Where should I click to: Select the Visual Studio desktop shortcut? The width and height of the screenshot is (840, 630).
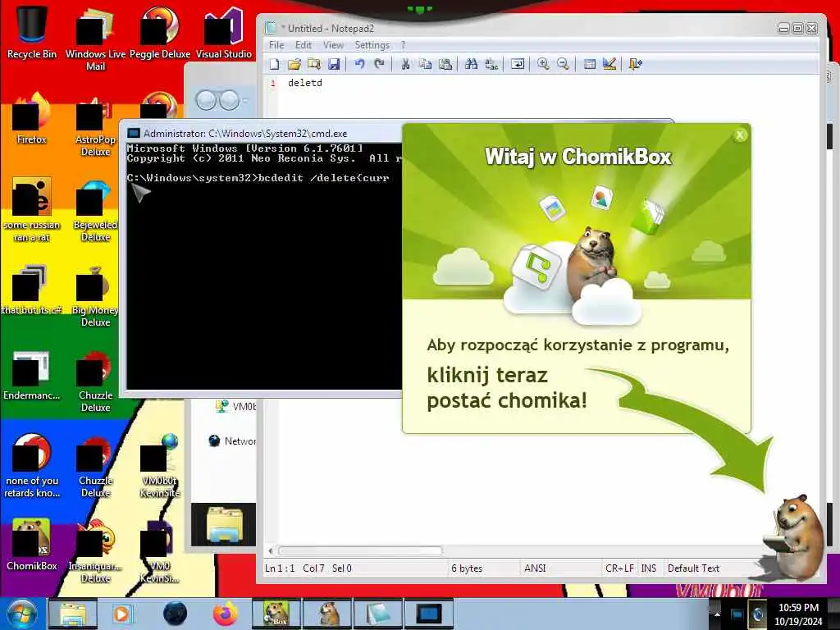[x=223, y=32]
